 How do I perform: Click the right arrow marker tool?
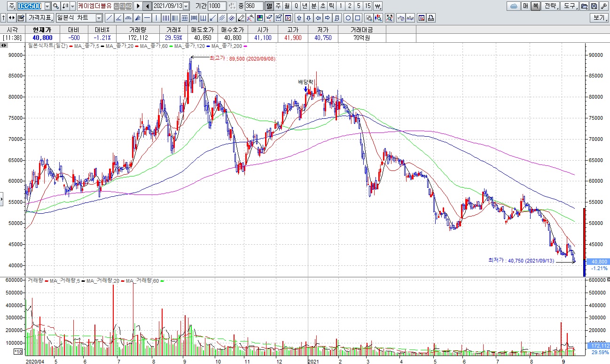click(x=327, y=18)
